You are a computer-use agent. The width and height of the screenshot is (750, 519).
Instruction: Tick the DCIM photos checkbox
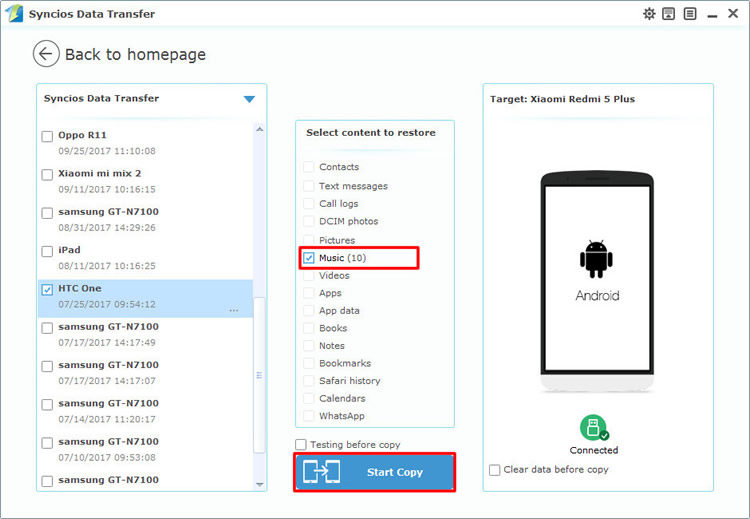pyautogui.click(x=309, y=221)
